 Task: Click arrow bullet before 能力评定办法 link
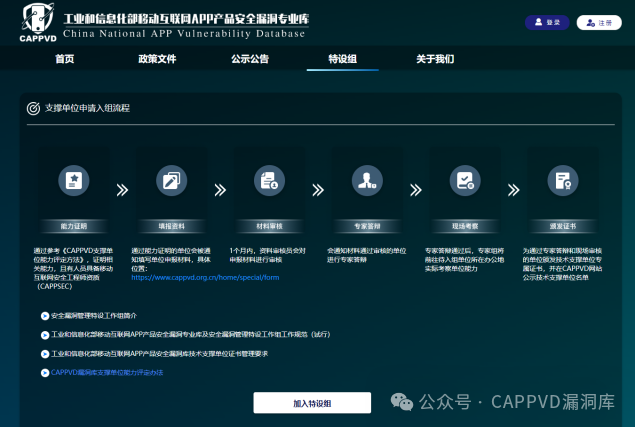[x=45, y=373]
